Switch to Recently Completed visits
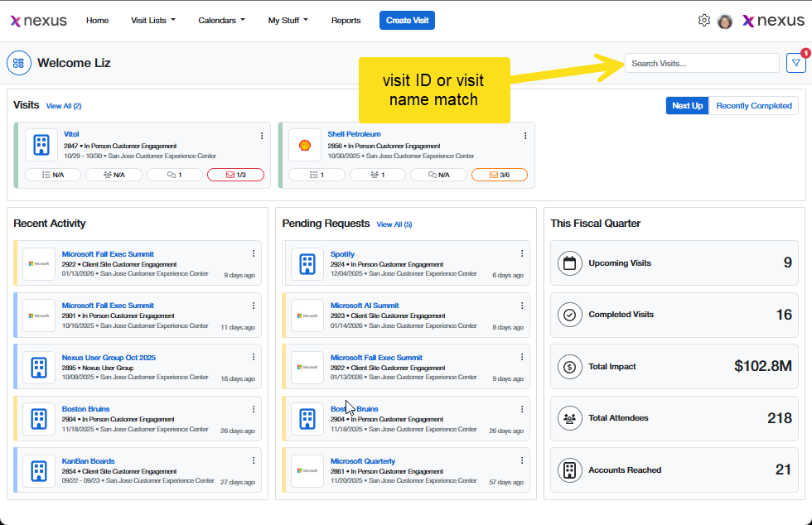Screen dimensions: 812x525 754,106
